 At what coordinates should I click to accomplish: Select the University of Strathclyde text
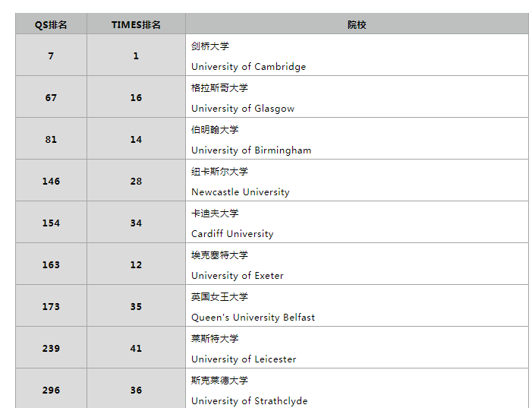coord(249,400)
